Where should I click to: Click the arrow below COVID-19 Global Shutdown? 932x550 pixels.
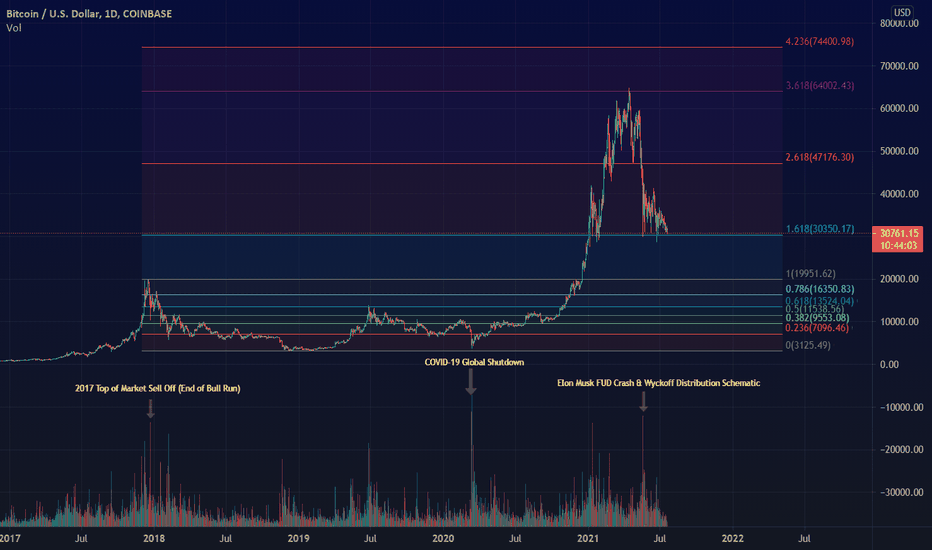[x=471, y=382]
